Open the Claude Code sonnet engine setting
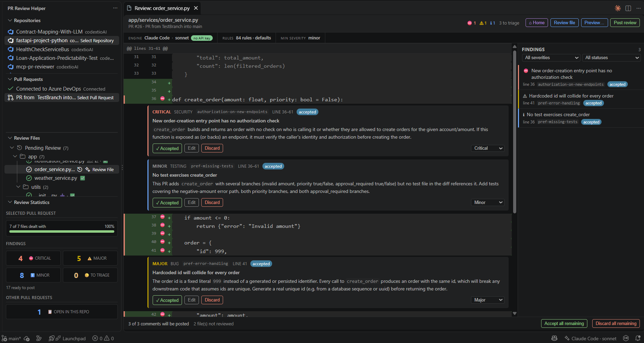This screenshot has height=343, width=644. [x=170, y=38]
